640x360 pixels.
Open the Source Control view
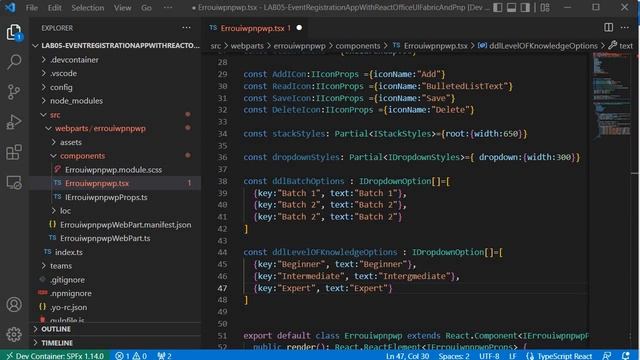click(x=14, y=92)
